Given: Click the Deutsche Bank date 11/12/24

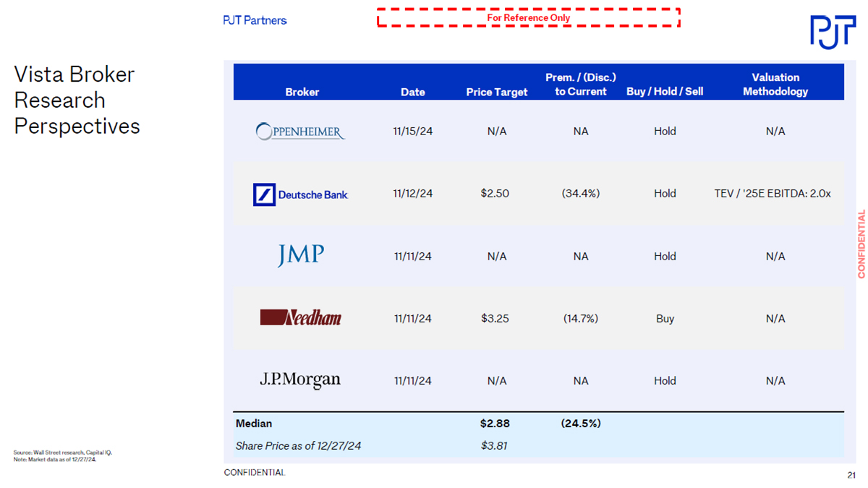Looking at the screenshot, I should click(413, 194).
